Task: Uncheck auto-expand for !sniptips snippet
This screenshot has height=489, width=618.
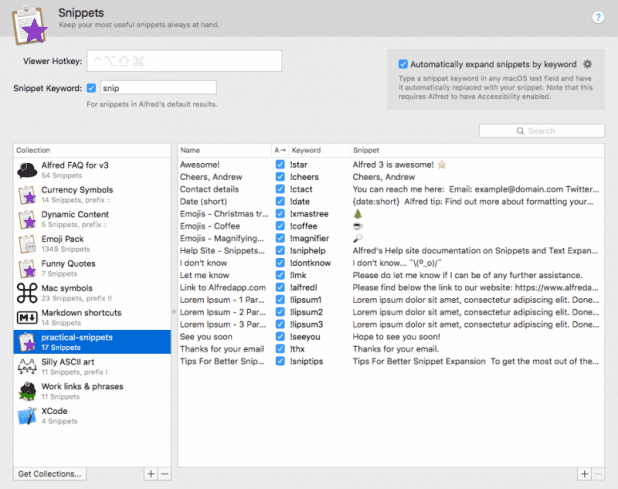Action: pyautogui.click(x=280, y=361)
